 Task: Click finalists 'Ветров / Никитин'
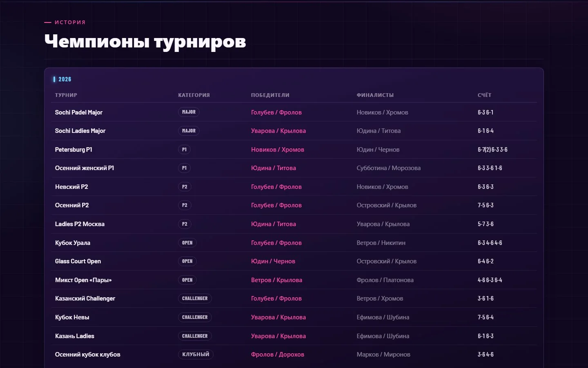pyautogui.click(x=381, y=243)
